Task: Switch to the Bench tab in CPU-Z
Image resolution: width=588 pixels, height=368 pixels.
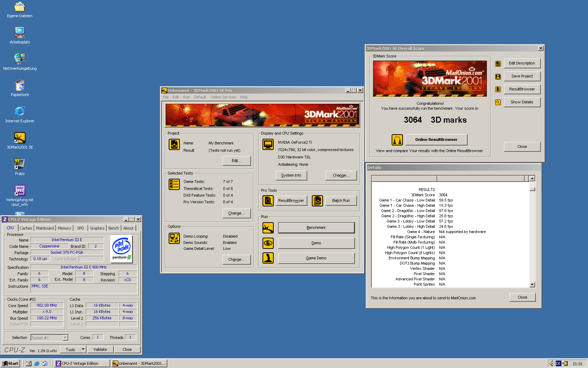Action: pos(114,228)
